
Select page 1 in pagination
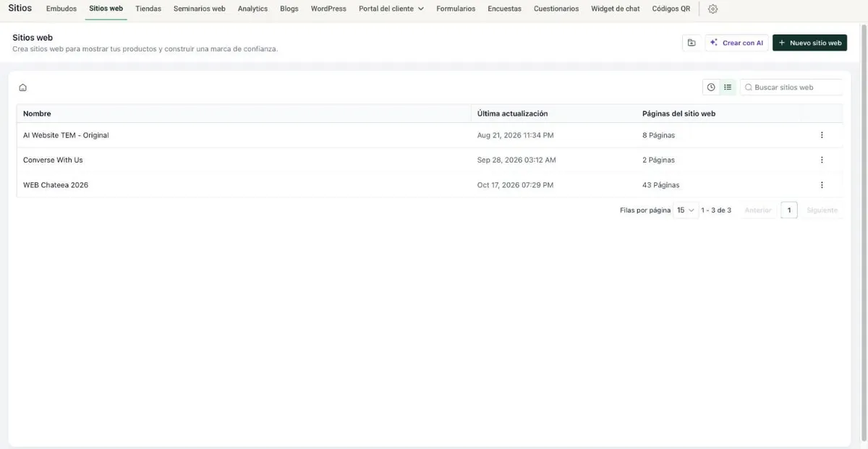789,210
